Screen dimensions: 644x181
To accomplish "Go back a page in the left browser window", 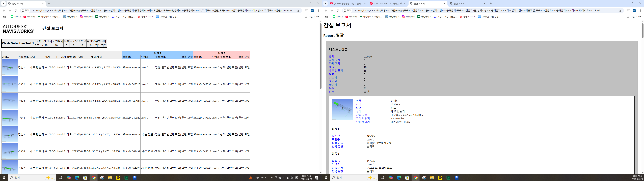I will click(x=4, y=11).
